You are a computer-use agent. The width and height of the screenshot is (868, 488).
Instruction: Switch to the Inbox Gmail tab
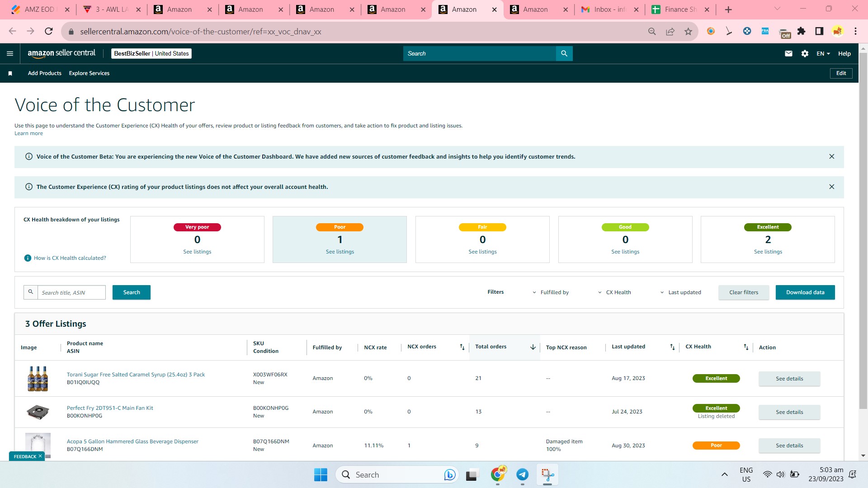pos(610,9)
